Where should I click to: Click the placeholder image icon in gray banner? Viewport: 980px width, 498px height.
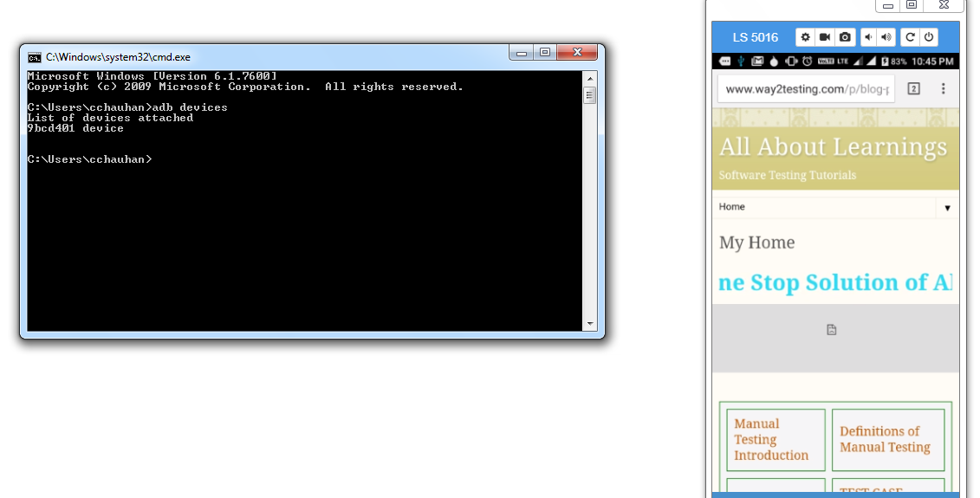[831, 330]
